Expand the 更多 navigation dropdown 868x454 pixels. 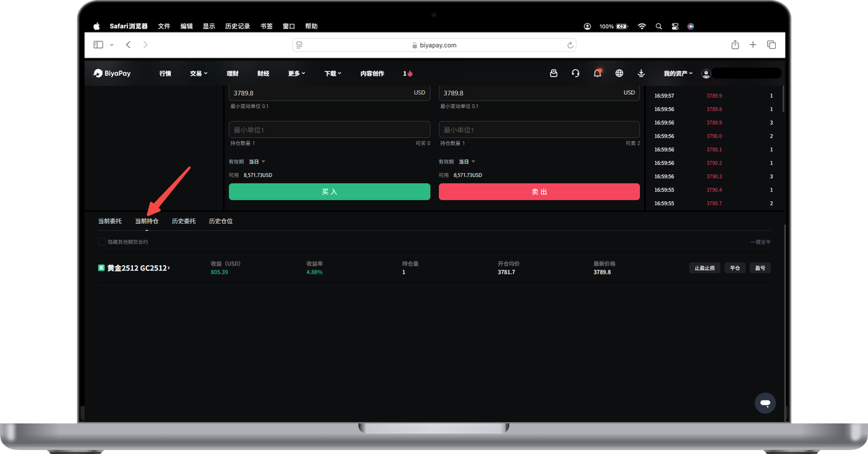point(296,73)
